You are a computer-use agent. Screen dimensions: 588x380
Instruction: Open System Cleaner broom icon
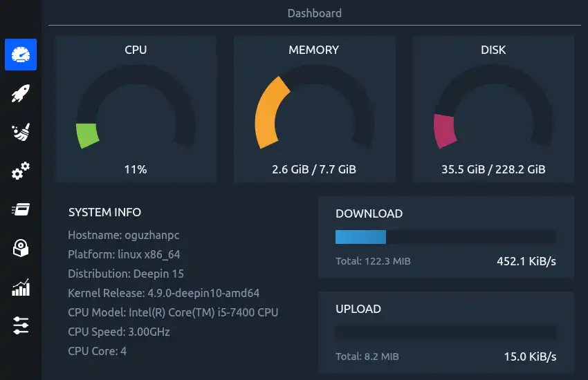click(21, 132)
